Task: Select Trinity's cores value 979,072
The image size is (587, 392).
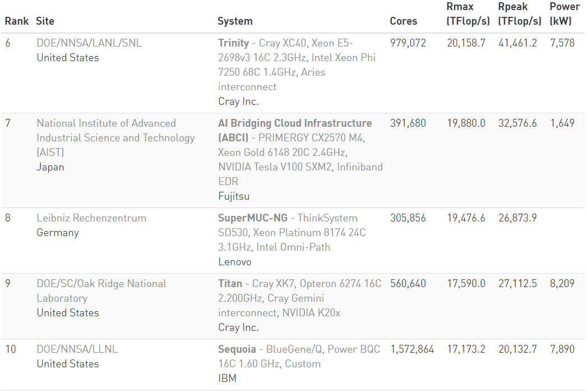Action: click(408, 43)
